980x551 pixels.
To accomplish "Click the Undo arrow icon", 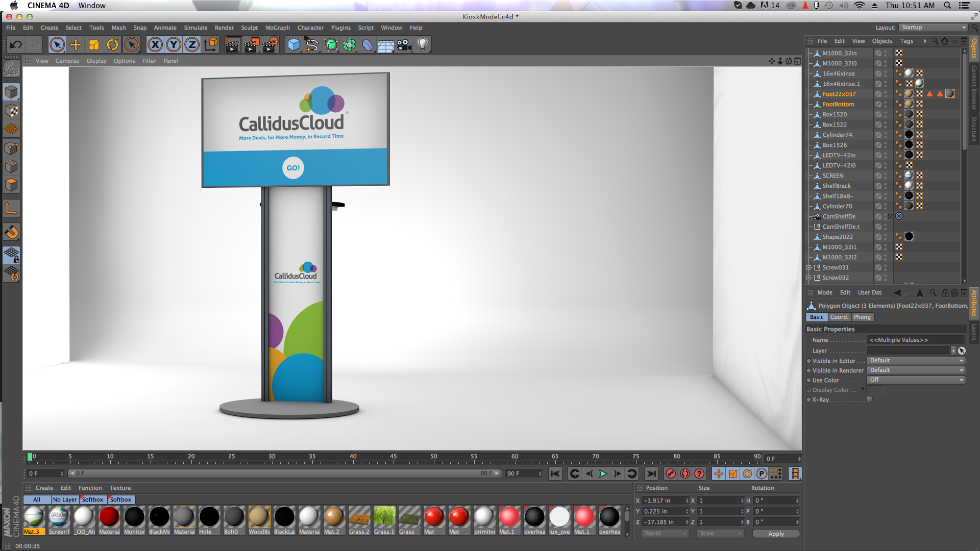I will point(15,45).
